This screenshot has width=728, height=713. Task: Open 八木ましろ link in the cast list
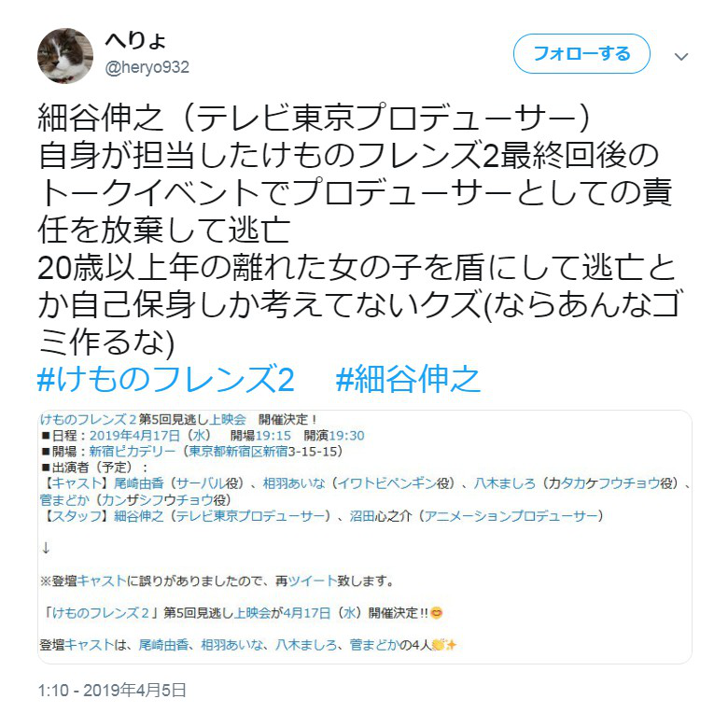pyautogui.click(x=505, y=483)
